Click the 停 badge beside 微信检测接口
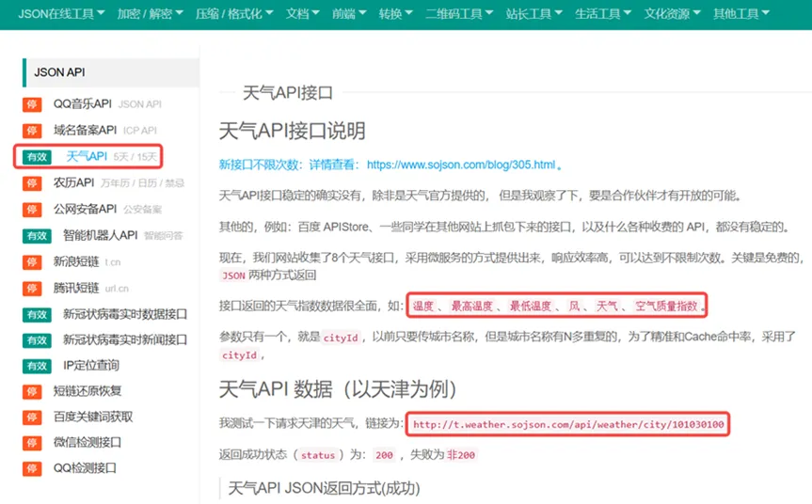Screen dimensions: 812x504 coord(32,443)
